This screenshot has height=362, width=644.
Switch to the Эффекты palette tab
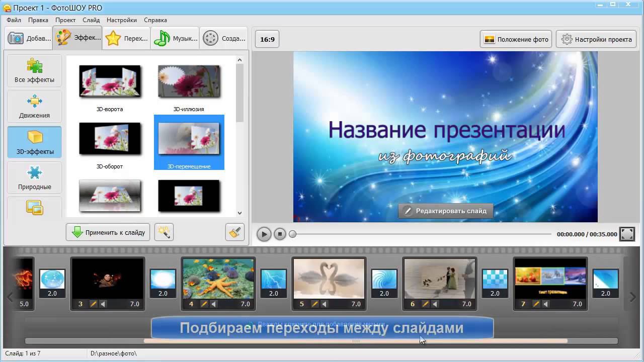(x=77, y=38)
